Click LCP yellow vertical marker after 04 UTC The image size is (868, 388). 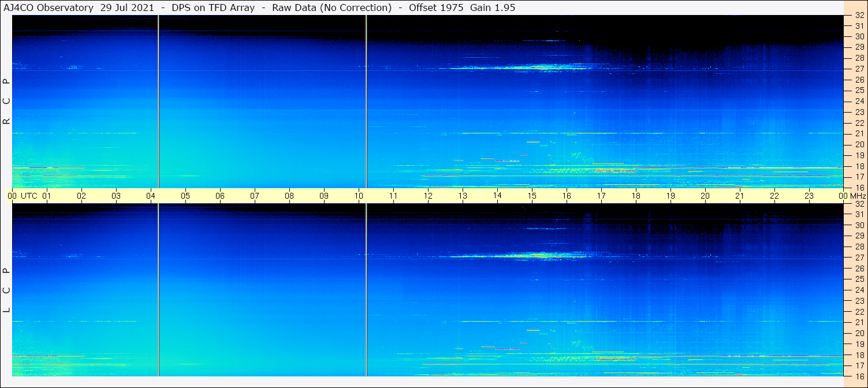[158, 290]
